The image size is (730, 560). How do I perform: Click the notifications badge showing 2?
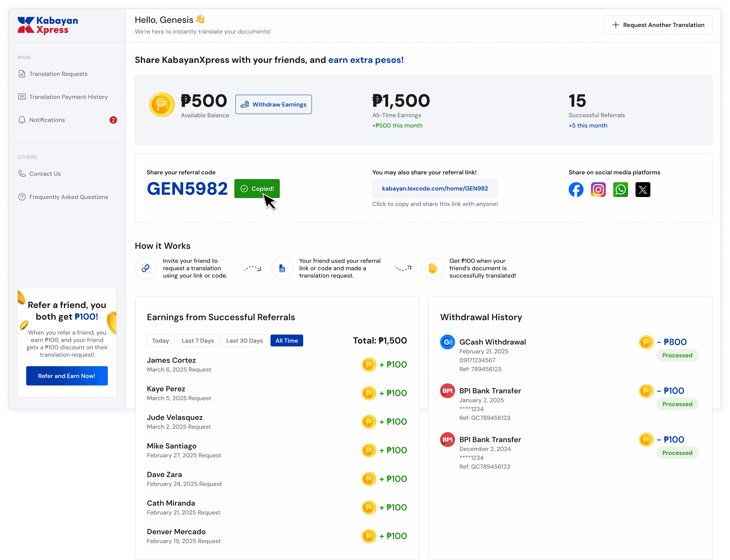tap(113, 120)
